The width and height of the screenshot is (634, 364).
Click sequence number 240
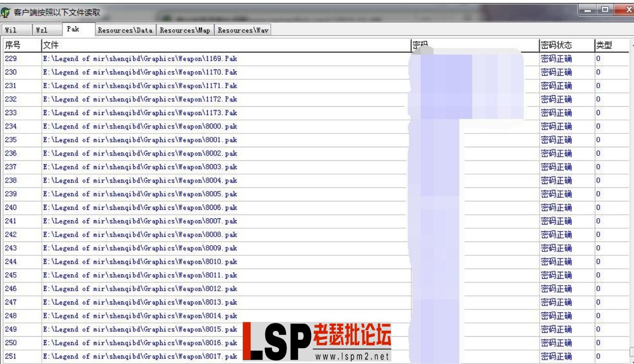[x=11, y=207]
